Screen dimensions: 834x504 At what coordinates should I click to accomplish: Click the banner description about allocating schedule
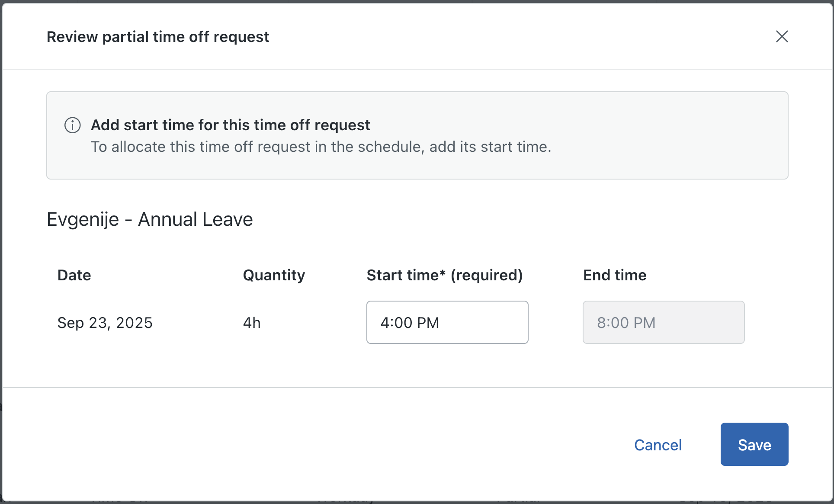[321, 147]
